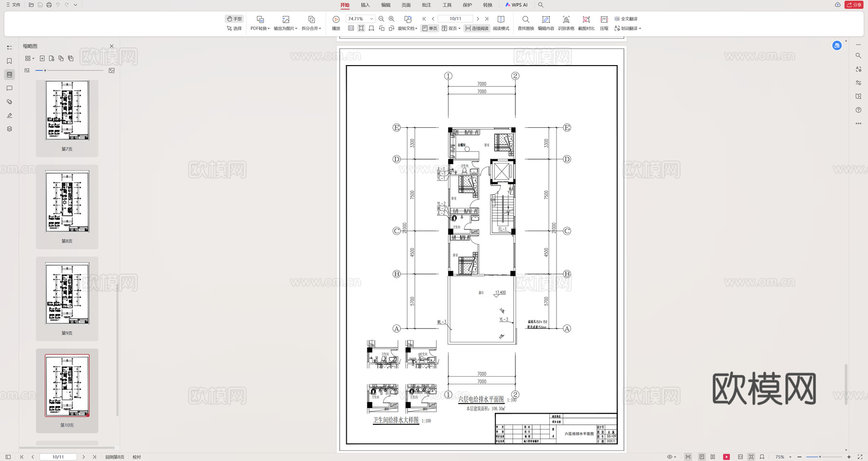Open the 页面 tab
Viewport: 868px width, 461px height.
(406, 5)
